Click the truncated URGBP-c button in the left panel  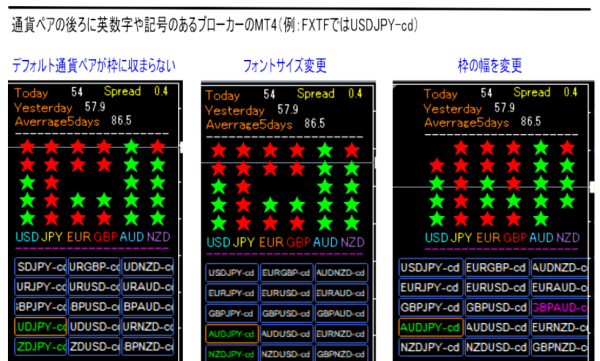pos(94,267)
